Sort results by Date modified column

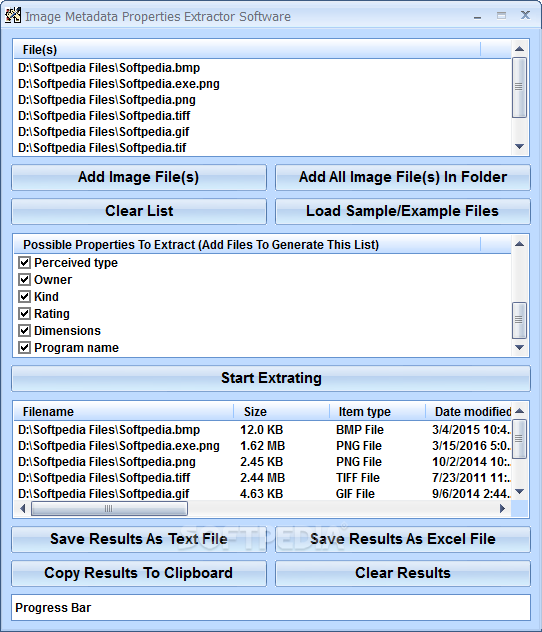(x=468, y=412)
